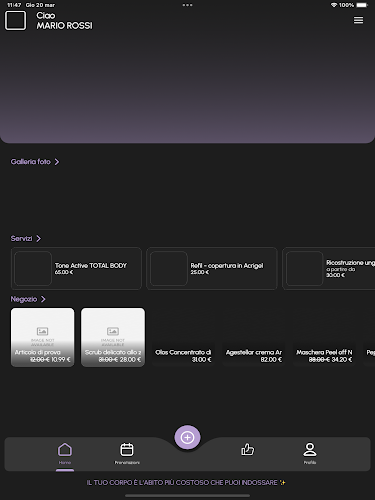Open the Prenotazioni calendar tab
The image size is (375, 500).
(127, 453)
